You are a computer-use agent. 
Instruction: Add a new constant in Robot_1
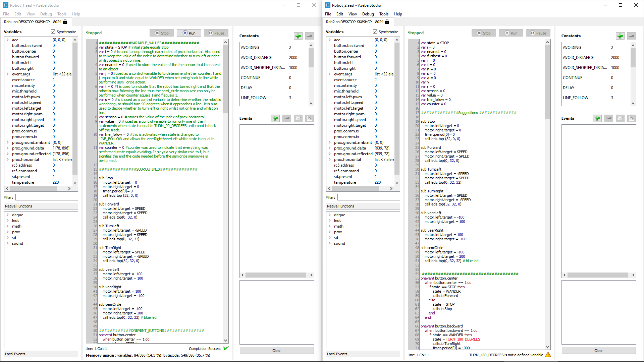298,36
